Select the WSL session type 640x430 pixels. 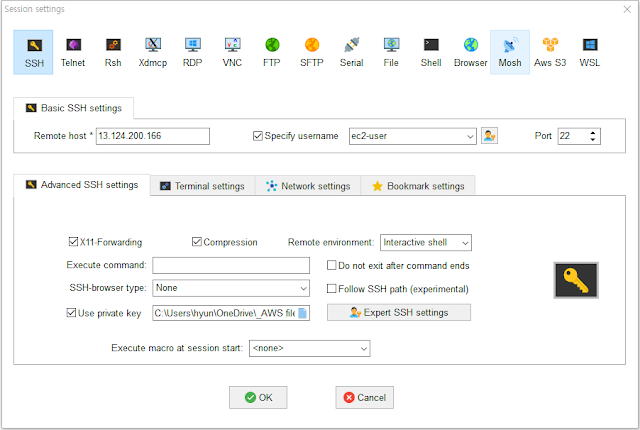click(590, 52)
